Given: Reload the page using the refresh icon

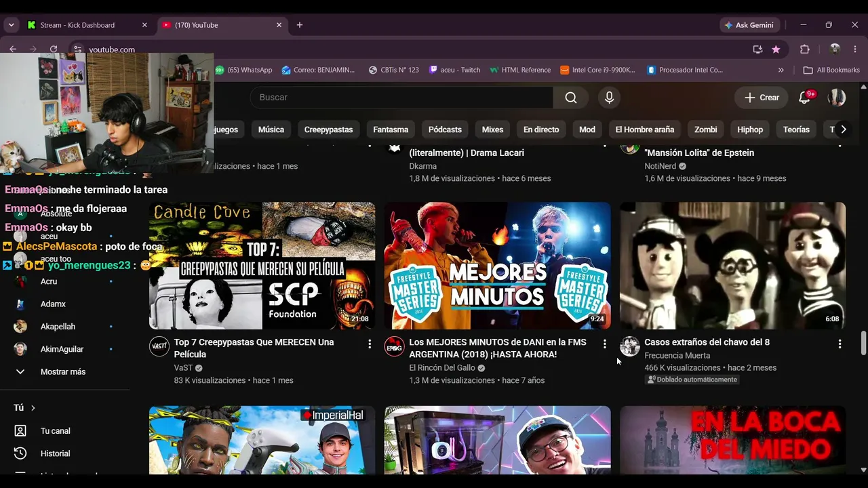Looking at the screenshot, I should [54, 49].
